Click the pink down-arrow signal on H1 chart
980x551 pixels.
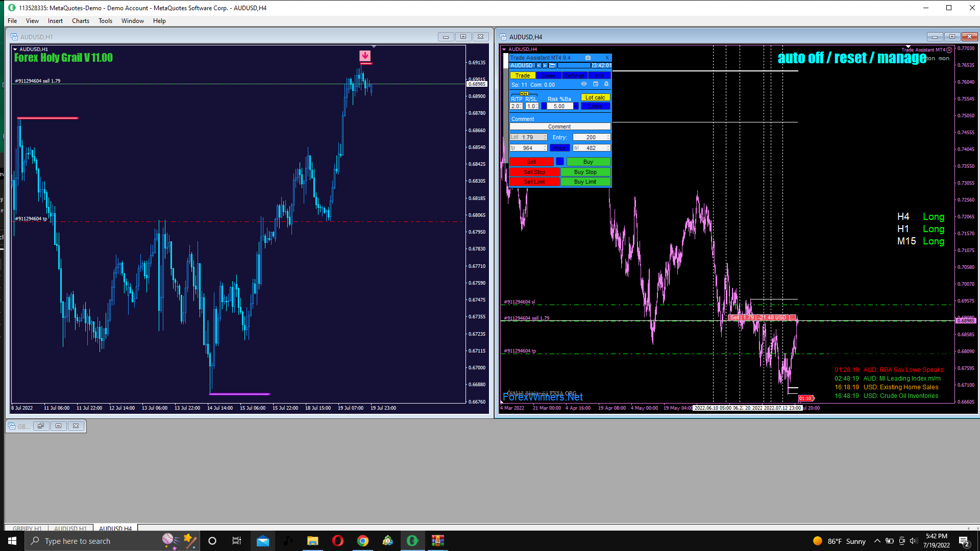(365, 56)
